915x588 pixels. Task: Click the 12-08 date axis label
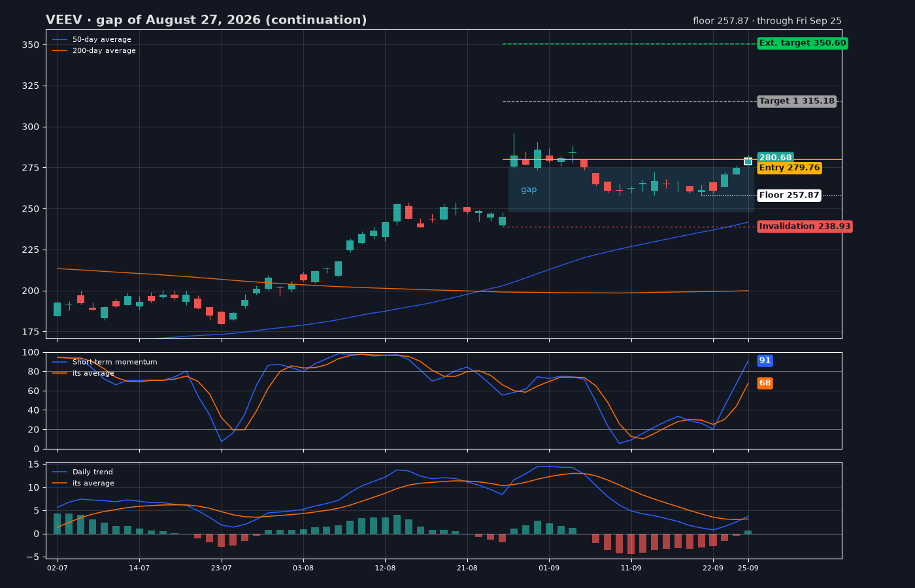point(385,568)
